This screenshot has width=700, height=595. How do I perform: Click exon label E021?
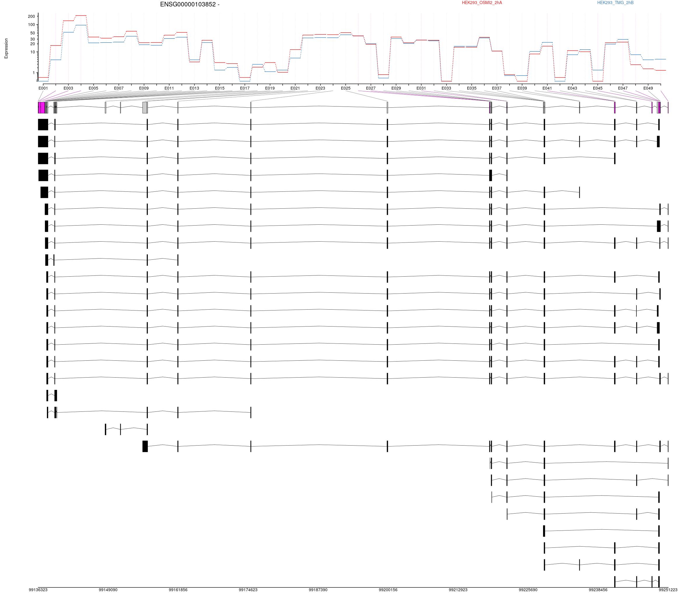pyautogui.click(x=295, y=88)
